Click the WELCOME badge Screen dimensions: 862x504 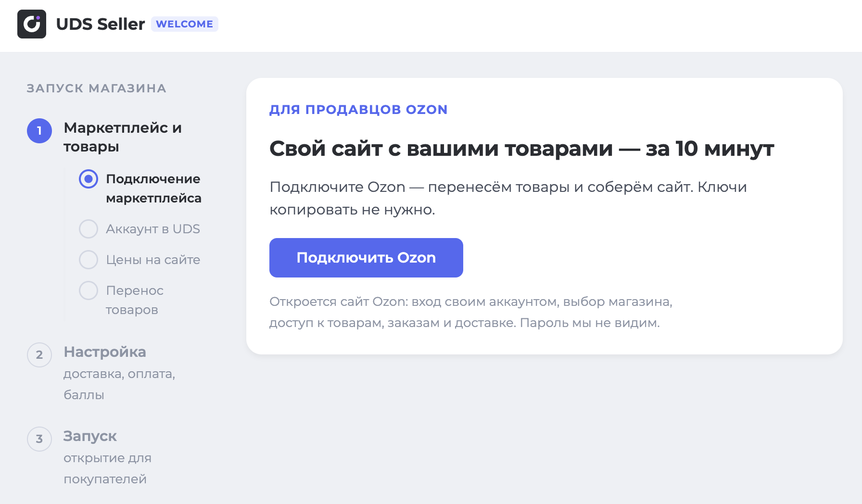coord(185,24)
